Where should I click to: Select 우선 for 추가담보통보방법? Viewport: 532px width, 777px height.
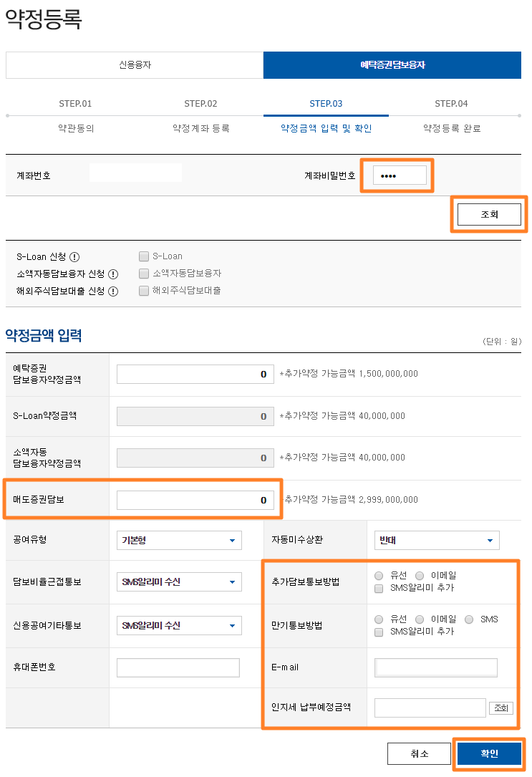tap(379, 576)
